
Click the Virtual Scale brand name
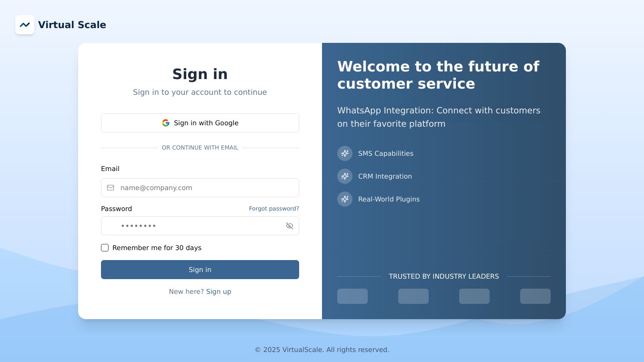[72, 25]
